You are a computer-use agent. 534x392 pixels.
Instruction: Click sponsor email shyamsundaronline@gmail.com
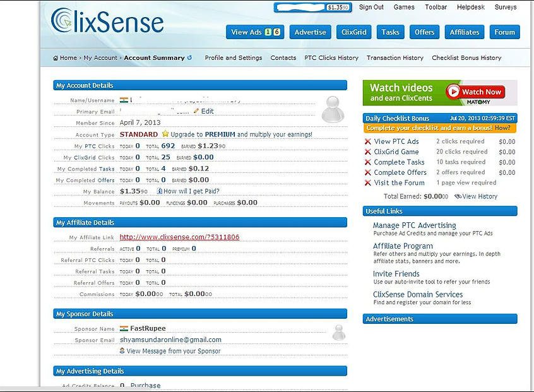[x=170, y=340]
